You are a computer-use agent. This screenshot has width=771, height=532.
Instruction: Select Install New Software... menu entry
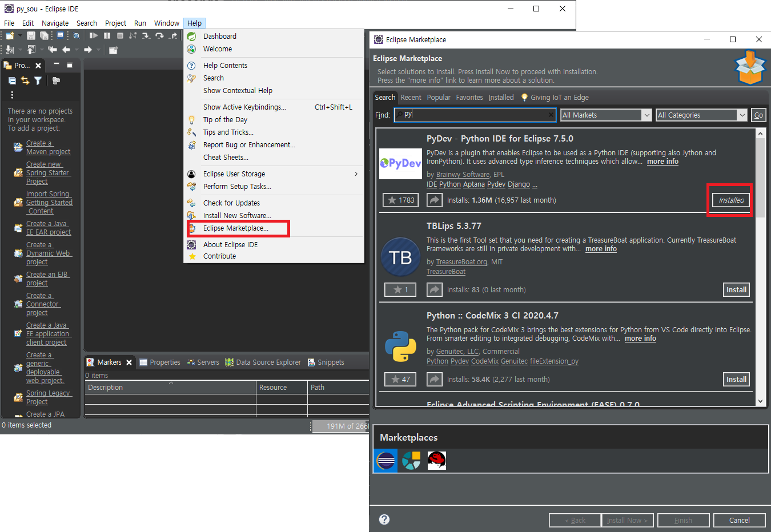pyautogui.click(x=237, y=215)
